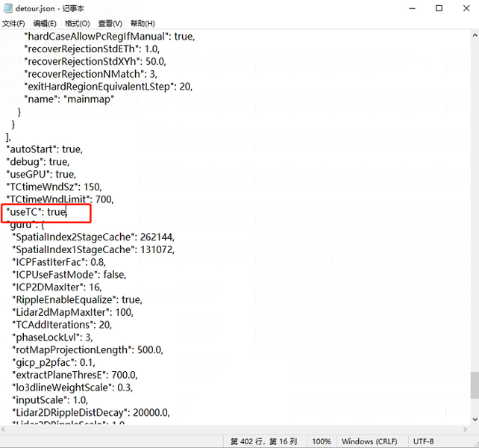479x448 pixels.
Task: Click on the "autoStart": true line
Action: point(43,149)
